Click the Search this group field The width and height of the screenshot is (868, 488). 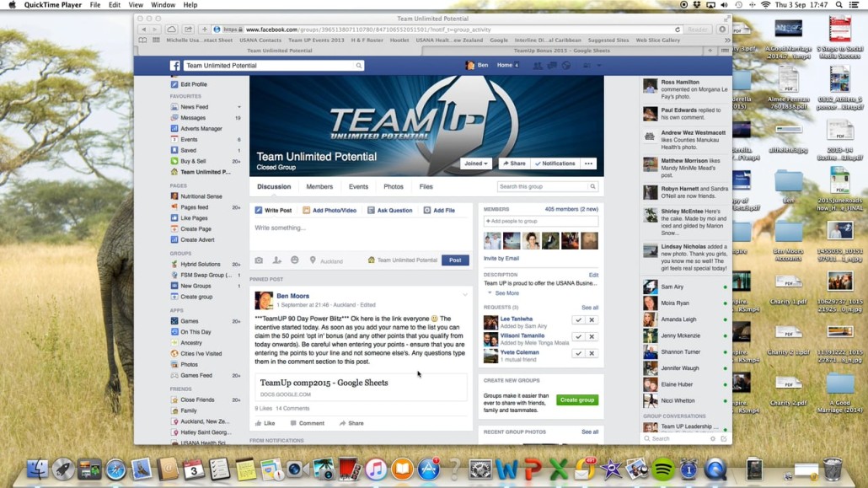tap(543, 186)
